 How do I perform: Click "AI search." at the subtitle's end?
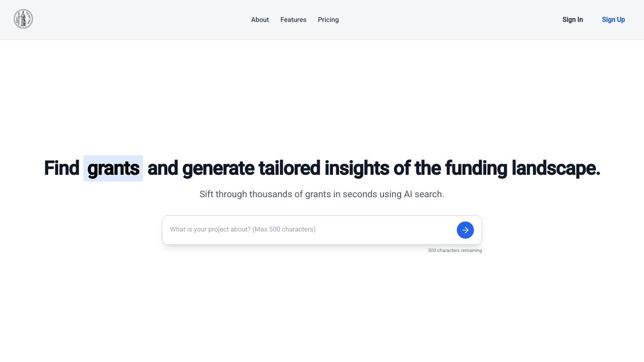pos(424,194)
